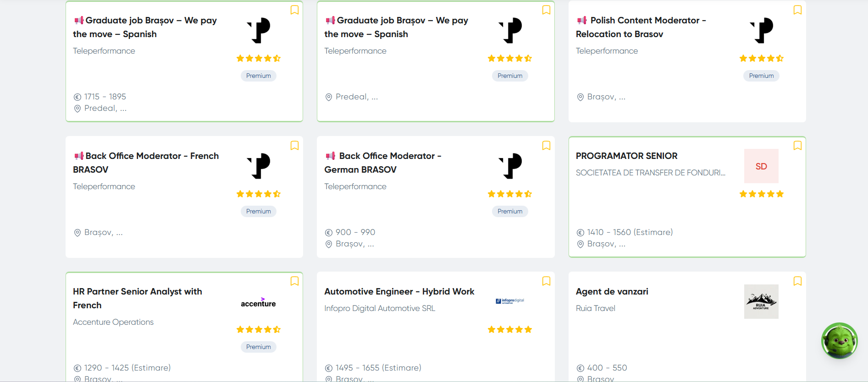Click the salary range 900 - 990
This screenshot has height=382, width=868.
click(355, 232)
